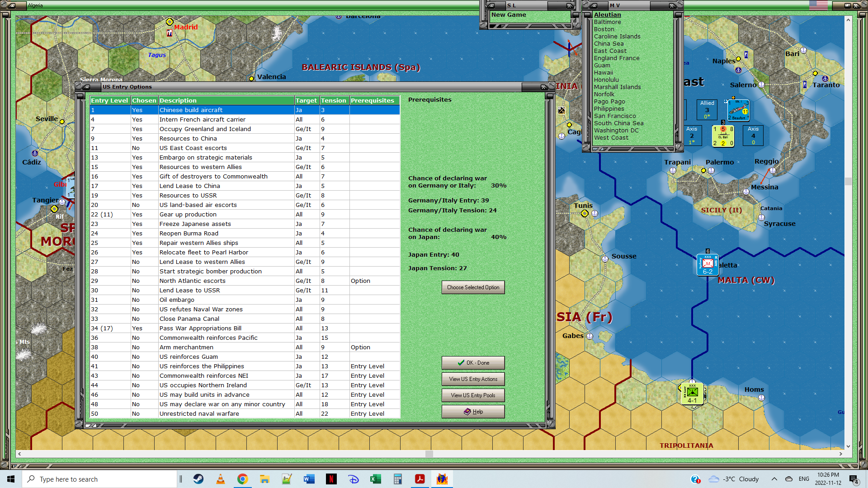Select the 4-1 green corps unit near Tripolitania

point(692,393)
